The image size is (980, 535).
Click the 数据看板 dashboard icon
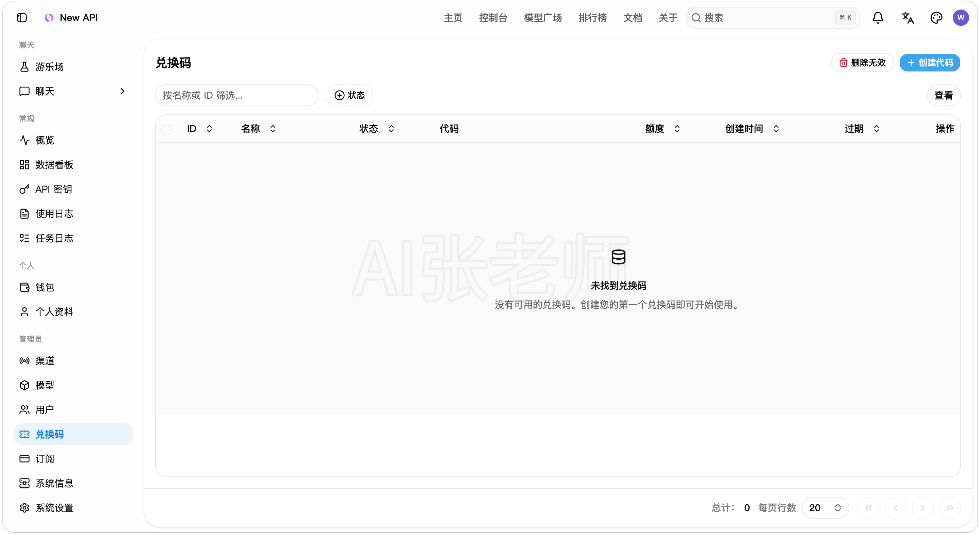[24, 165]
